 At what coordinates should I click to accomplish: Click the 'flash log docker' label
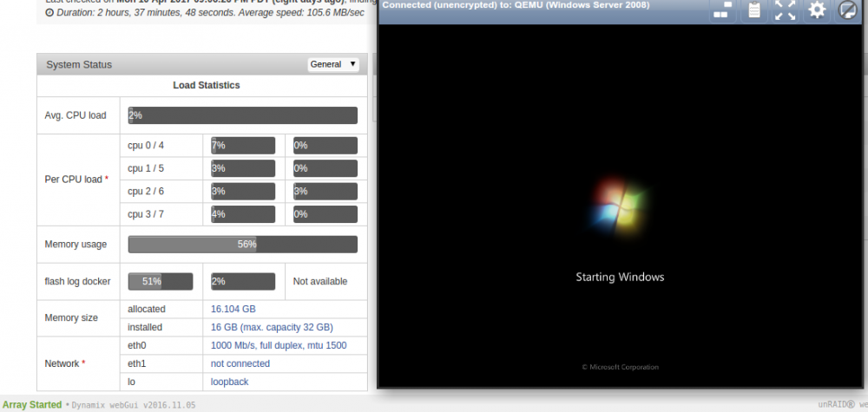point(77,282)
